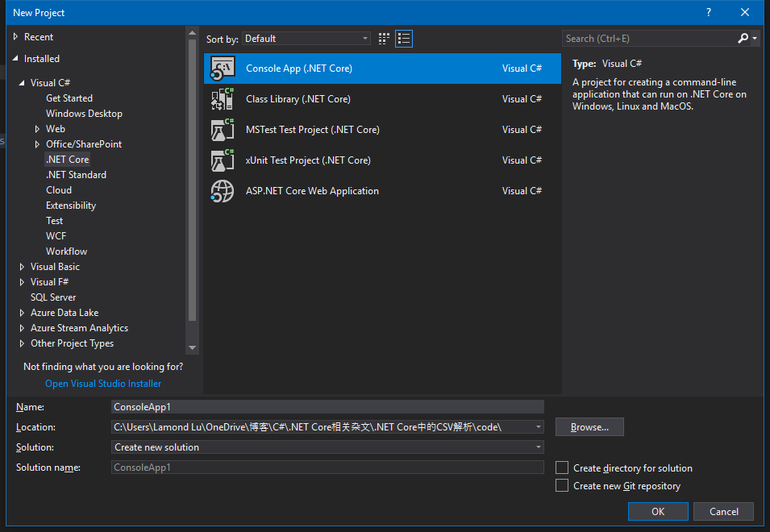
Task: Collapse the Visual C# node
Action: [22, 83]
